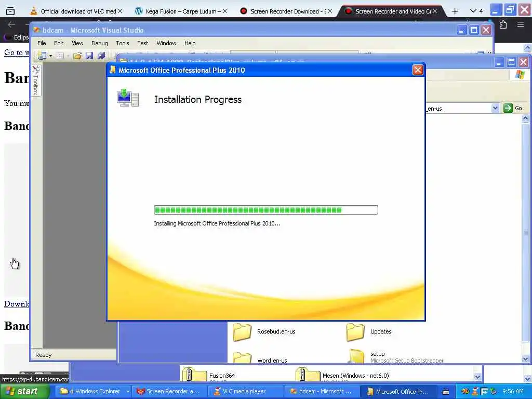Screen dimensions: 532x399
Task: Open the Toolbox side tab in Visual Studio
Action: pos(36,81)
